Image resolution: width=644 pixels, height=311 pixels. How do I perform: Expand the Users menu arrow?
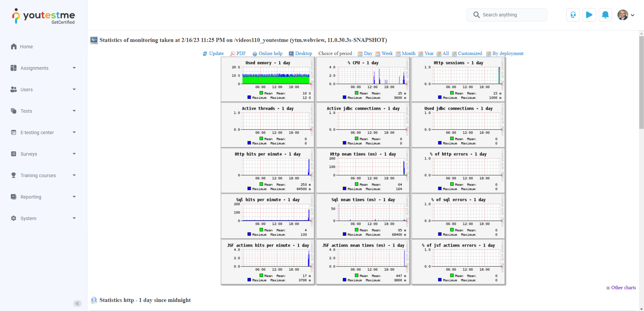pyautogui.click(x=74, y=90)
